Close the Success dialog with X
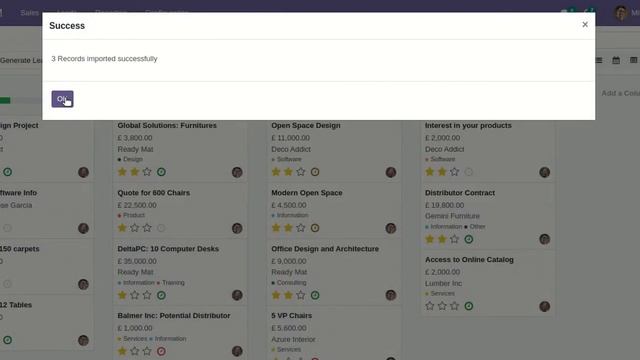640x360 pixels. point(585,24)
